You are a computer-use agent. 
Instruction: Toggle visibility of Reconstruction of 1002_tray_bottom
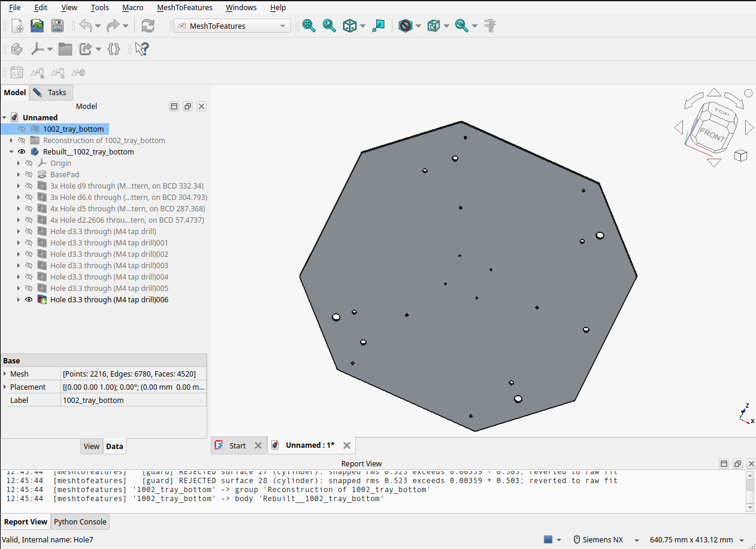tap(22, 140)
